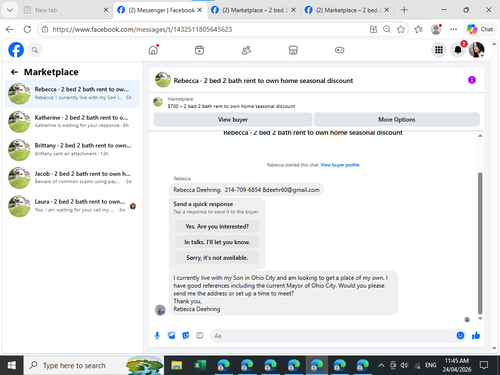Click the conversation vertical scrollbar
This screenshot has height=375, width=500.
click(x=480, y=243)
